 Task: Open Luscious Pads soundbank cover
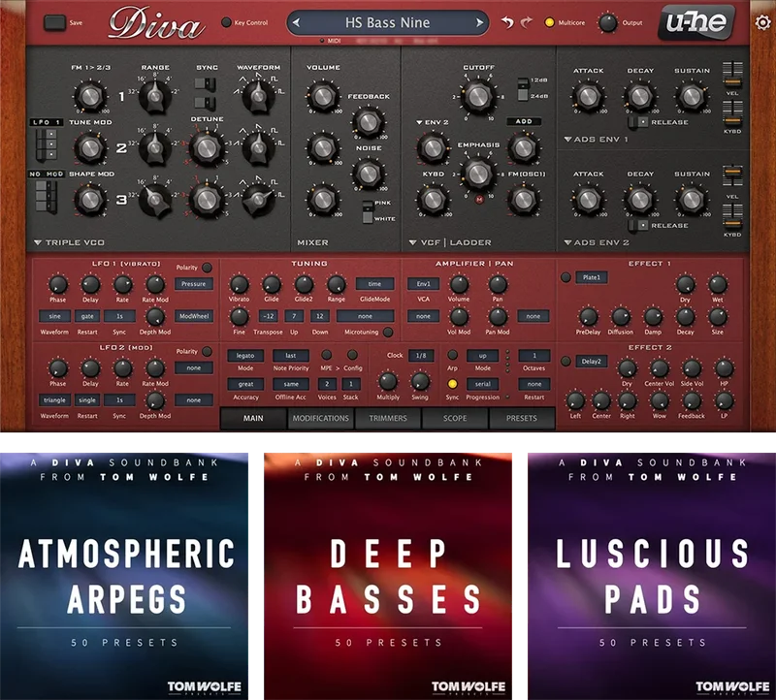[x=652, y=576]
